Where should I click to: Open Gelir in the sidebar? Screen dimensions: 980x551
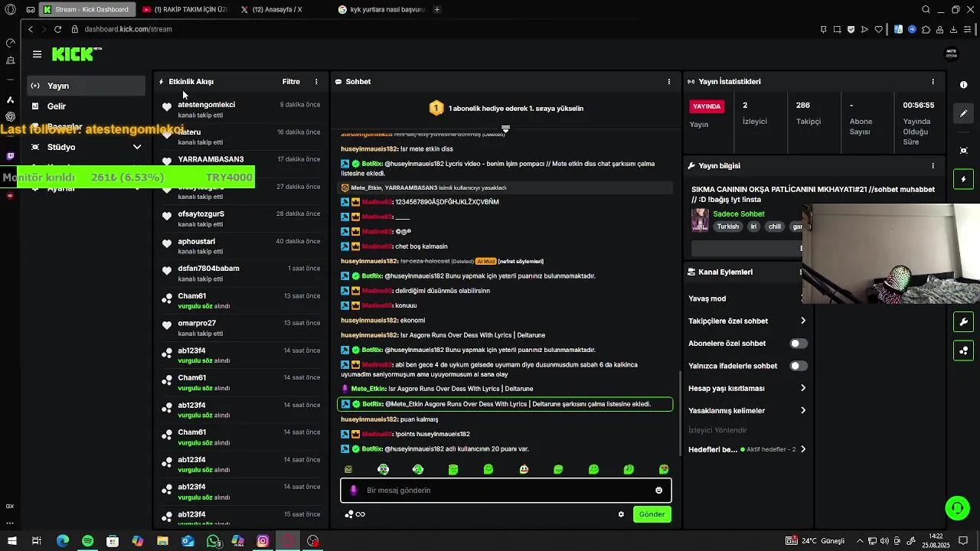pyautogui.click(x=86, y=106)
